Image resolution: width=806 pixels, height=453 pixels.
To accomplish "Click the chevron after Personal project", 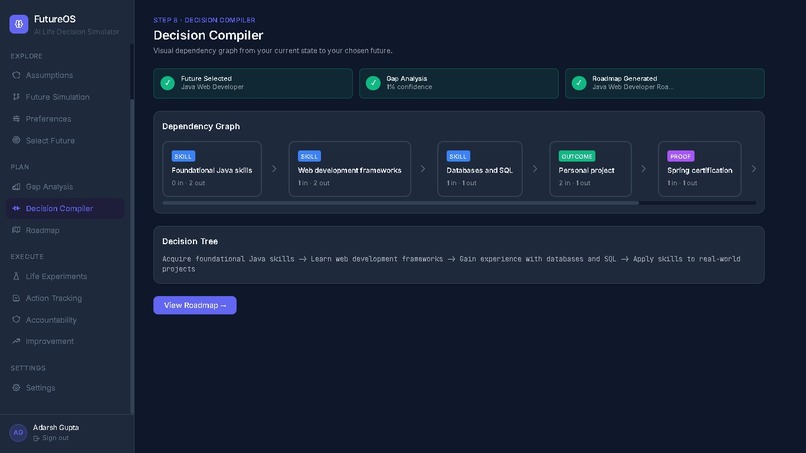I will tap(644, 169).
